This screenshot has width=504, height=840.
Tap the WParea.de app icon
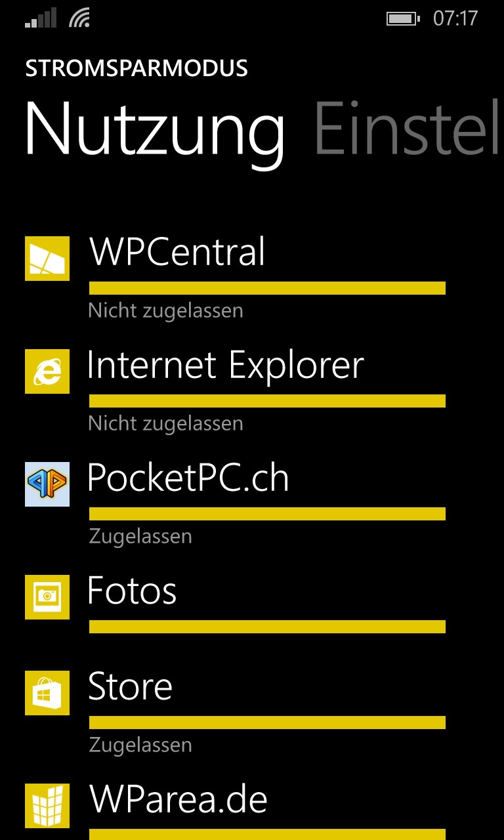pos(47,806)
